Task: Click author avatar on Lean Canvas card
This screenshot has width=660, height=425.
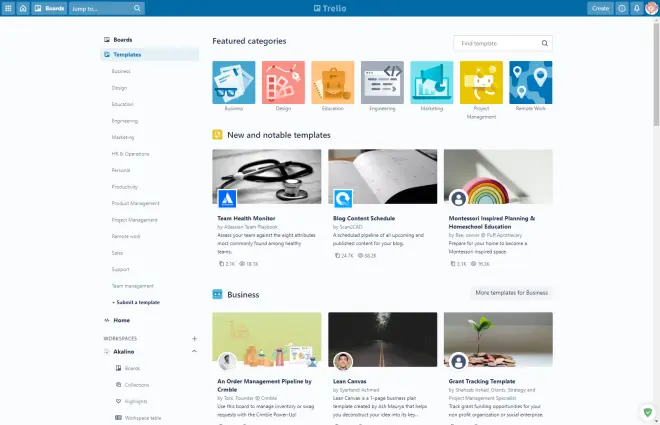Action: 343,361
